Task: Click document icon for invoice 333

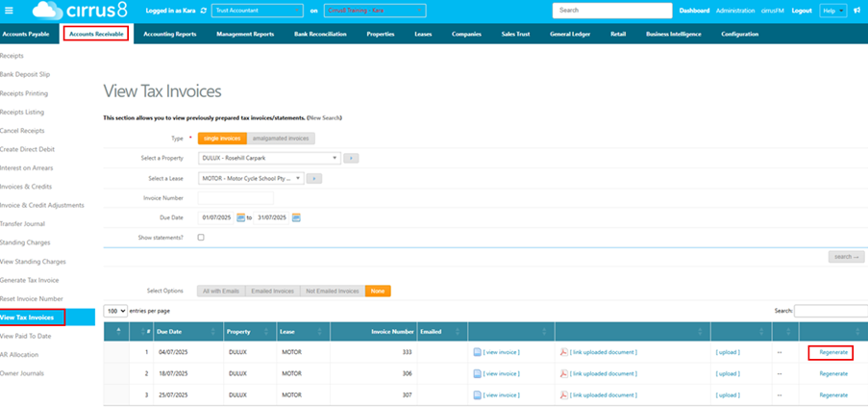Action: [477, 352]
